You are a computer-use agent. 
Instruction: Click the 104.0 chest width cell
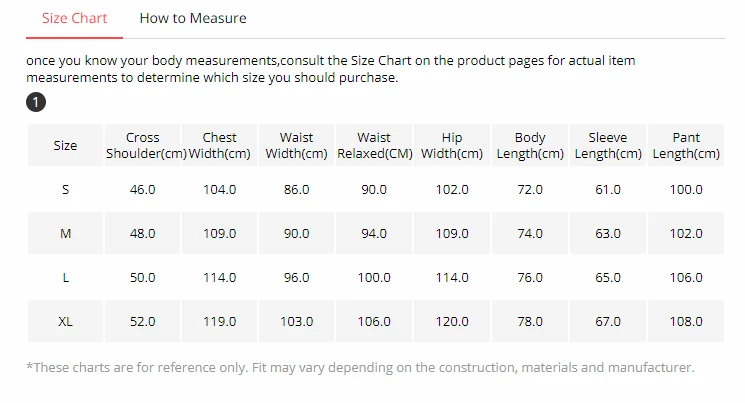click(x=220, y=190)
